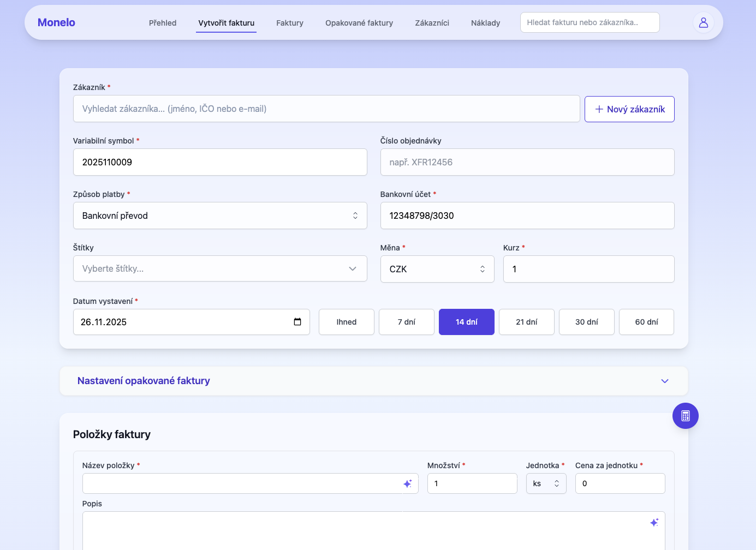Open the Vyberte štítky dropdown
The height and width of the screenshot is (550, 756).
(220, 268)
